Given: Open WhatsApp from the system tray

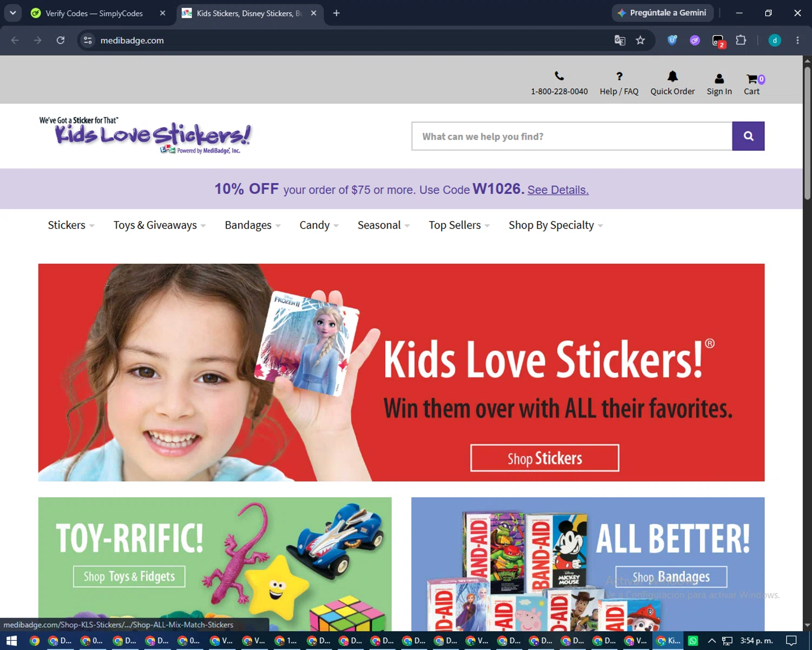Looking at the screenshot, I should click(x=693, y=641).
